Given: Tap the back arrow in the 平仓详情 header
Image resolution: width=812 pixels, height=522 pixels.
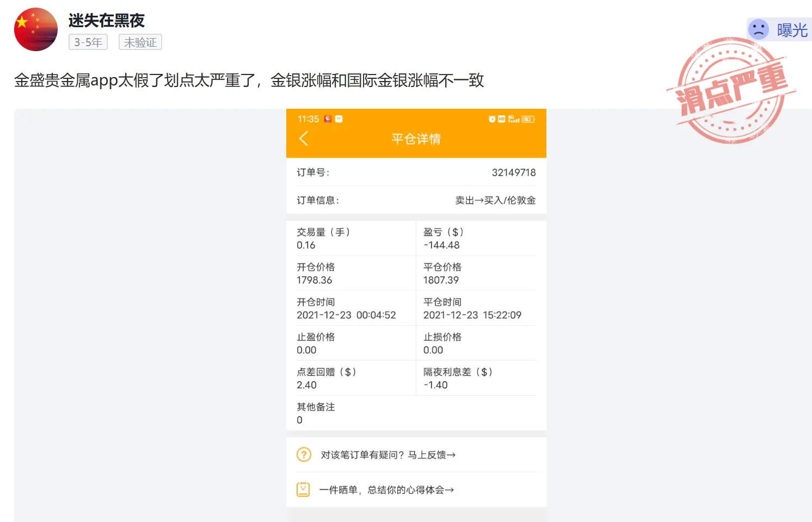Looking at the screenshot, I should pyautogui.click(x=304, y=139).
